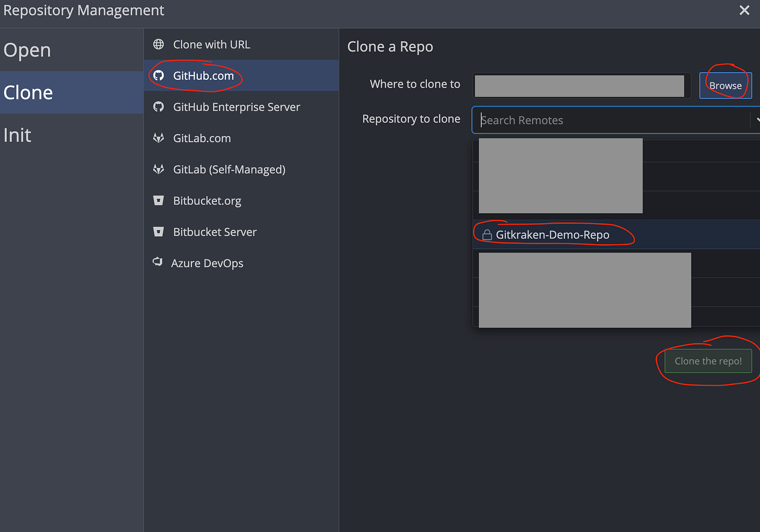Click the globe icon beside Clone with URL
Image resolution: width=760 pixels, height=532 pixels.
coord(159,44)
